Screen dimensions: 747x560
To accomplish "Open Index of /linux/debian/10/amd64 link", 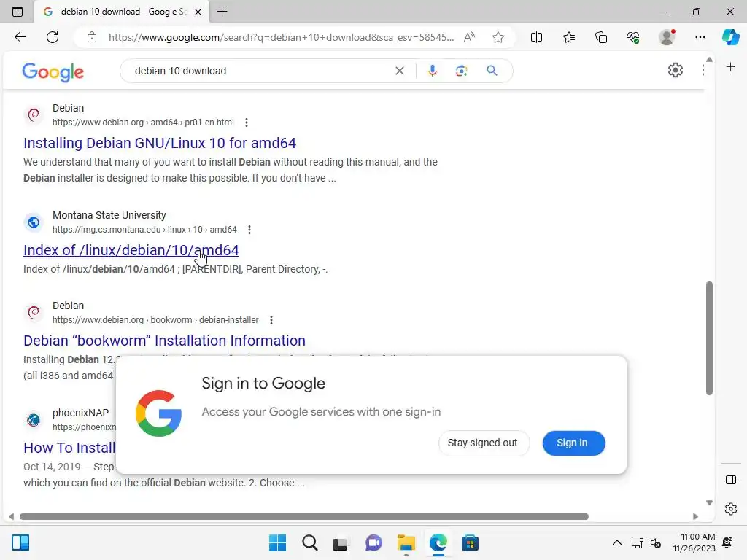I will coord(131,250).
